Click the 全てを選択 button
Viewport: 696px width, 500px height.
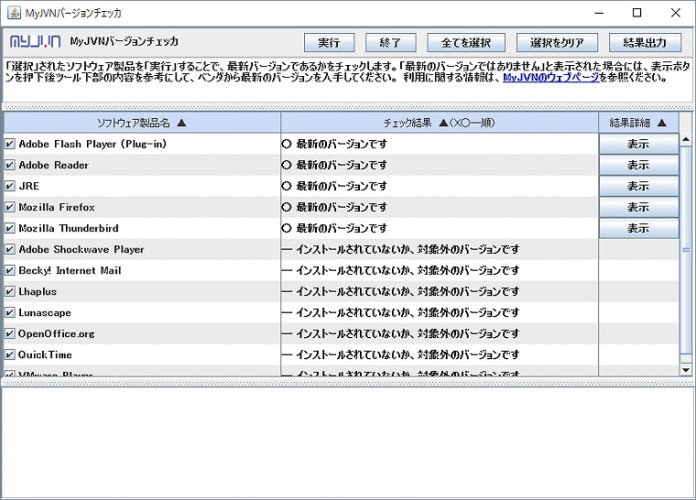[x=466, y=43]
